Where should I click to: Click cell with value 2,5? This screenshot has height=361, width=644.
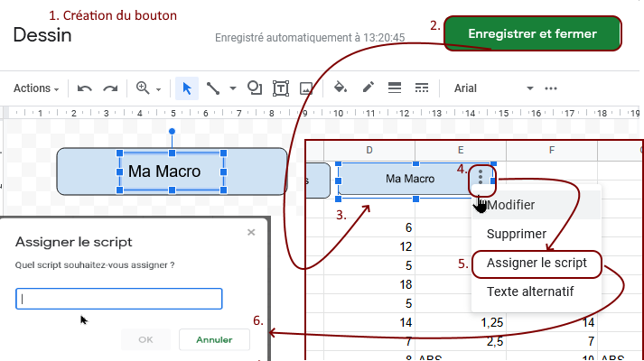point(461,341)
